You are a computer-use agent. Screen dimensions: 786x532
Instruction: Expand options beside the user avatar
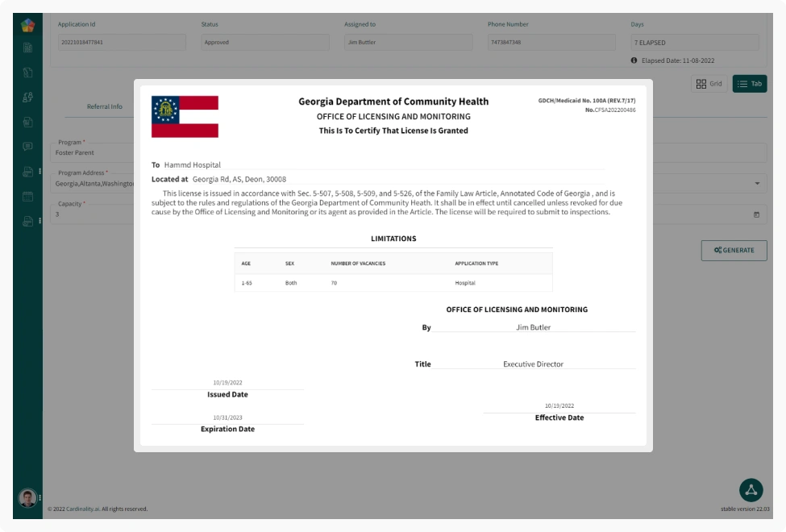40,498
